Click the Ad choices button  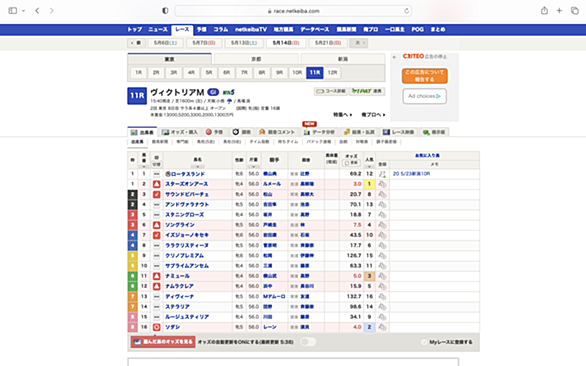tap(425, 96)
